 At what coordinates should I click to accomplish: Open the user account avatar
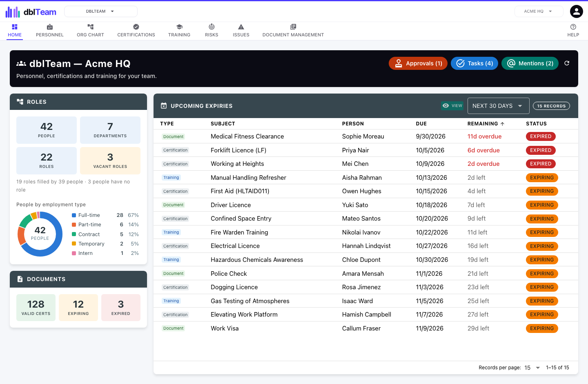point(577,11)
